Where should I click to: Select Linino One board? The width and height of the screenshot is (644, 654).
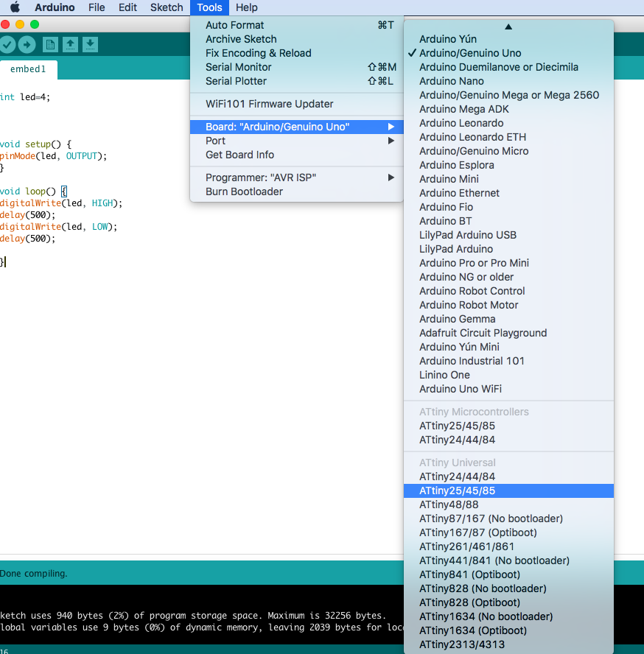pyautogui.click(x=508, y=375)
